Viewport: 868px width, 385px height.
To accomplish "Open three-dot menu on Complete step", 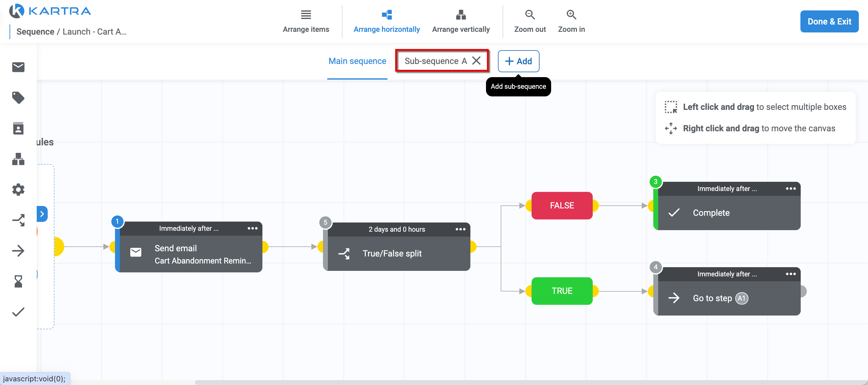I will 791,189.
